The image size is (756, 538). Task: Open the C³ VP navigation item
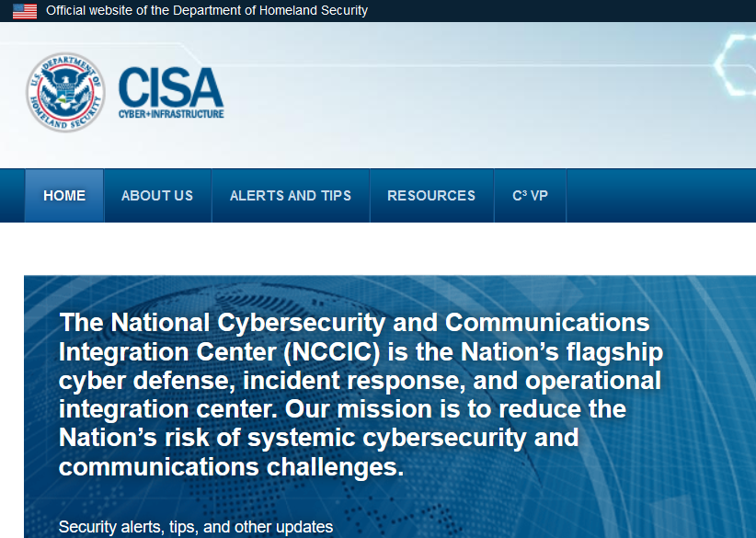click(x=529, y=195)
